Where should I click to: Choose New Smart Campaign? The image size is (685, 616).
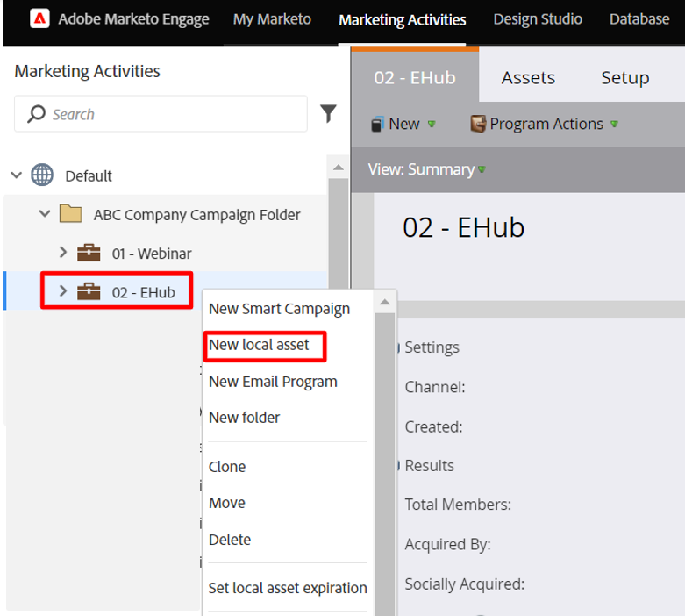pos(279,309)
